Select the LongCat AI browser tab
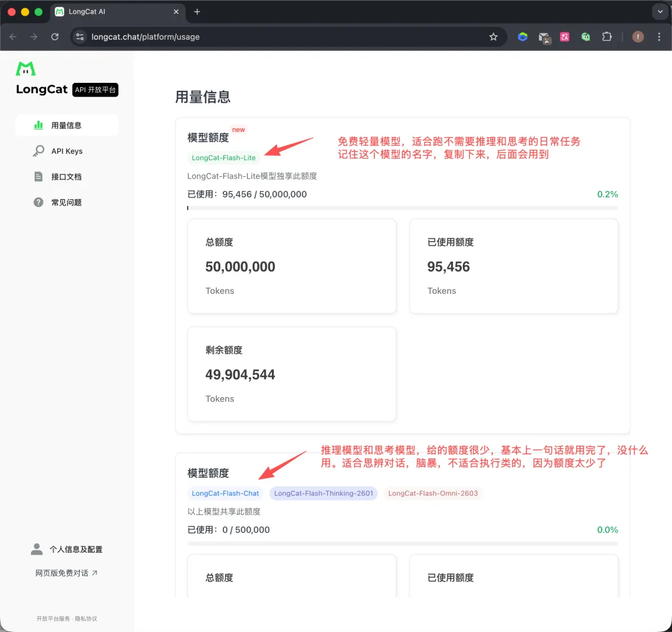The image size is (672, 632). click(x=118, y=12)
